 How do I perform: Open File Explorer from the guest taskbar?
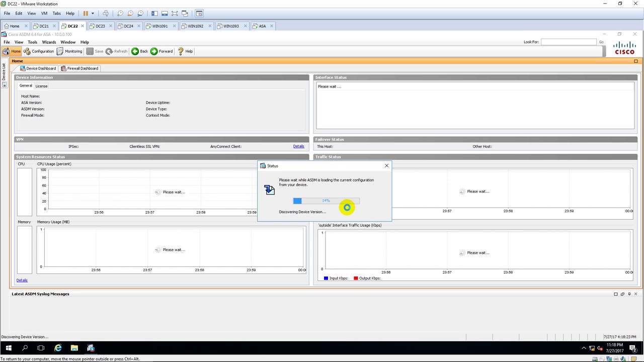[x=74, y=348]
